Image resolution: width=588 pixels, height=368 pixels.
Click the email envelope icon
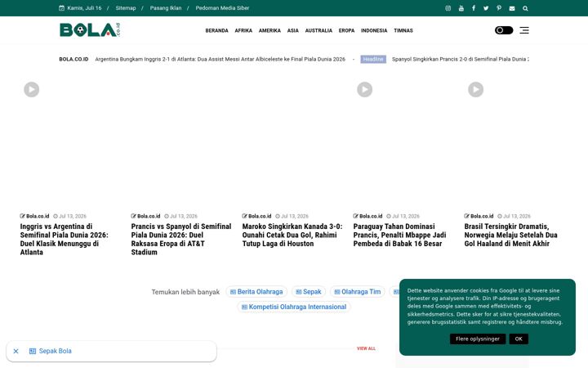point(512,8)
